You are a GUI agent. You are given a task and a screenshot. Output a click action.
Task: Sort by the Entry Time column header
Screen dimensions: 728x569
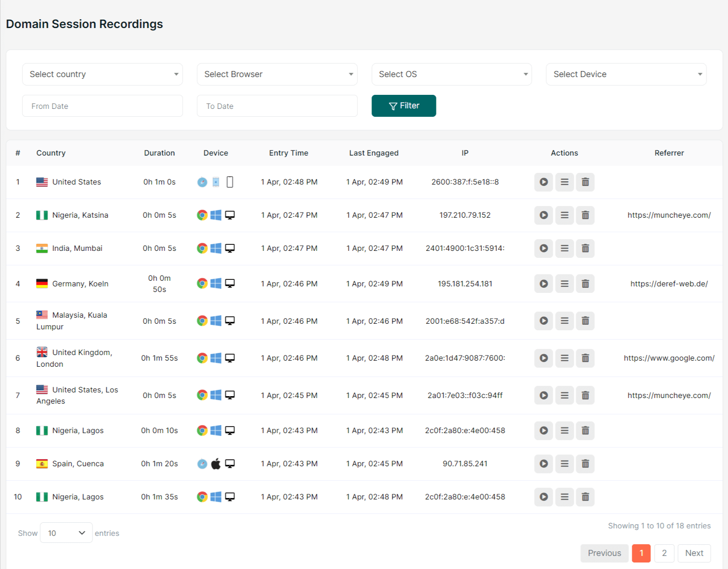(x=289, y=153)
